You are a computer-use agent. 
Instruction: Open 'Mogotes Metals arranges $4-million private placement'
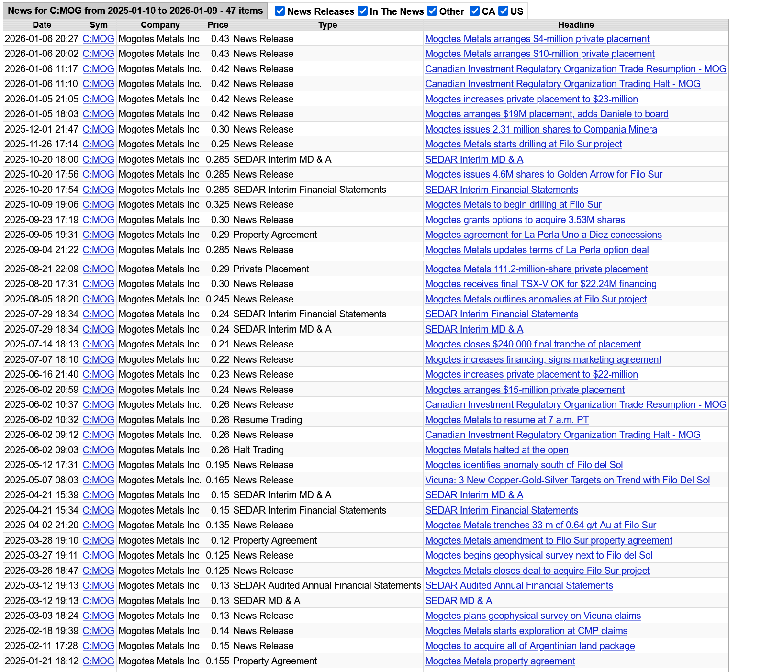[537, 39]
